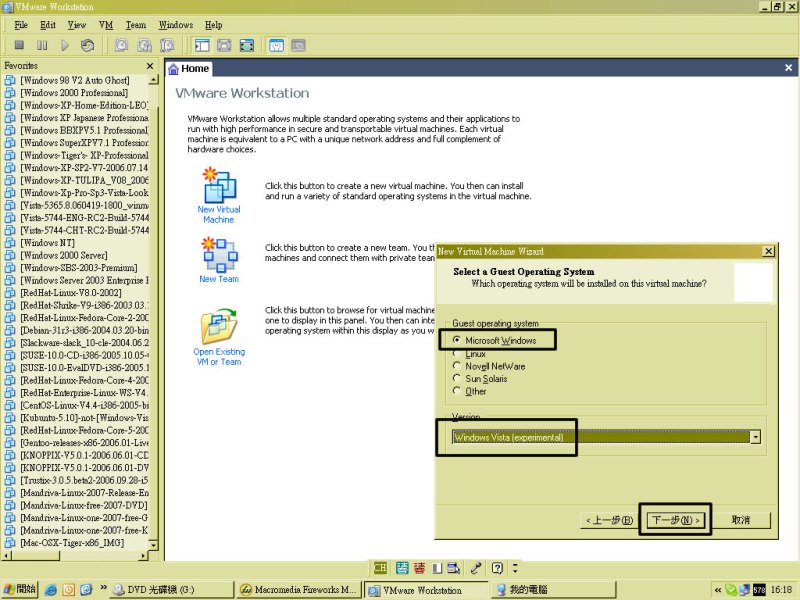
Task: Click Favorites horizontal scroll right arrow
Action: [x=143, y=556]
